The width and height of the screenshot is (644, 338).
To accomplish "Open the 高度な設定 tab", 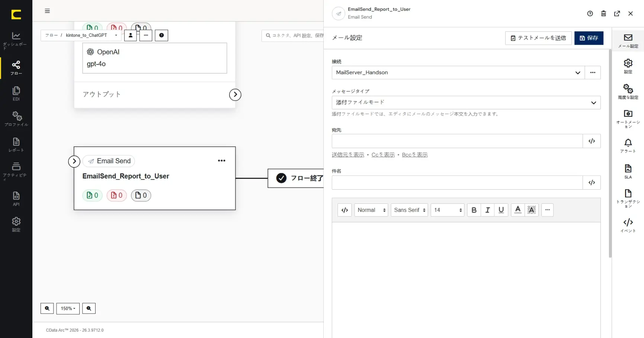I will tap(628, 92).
